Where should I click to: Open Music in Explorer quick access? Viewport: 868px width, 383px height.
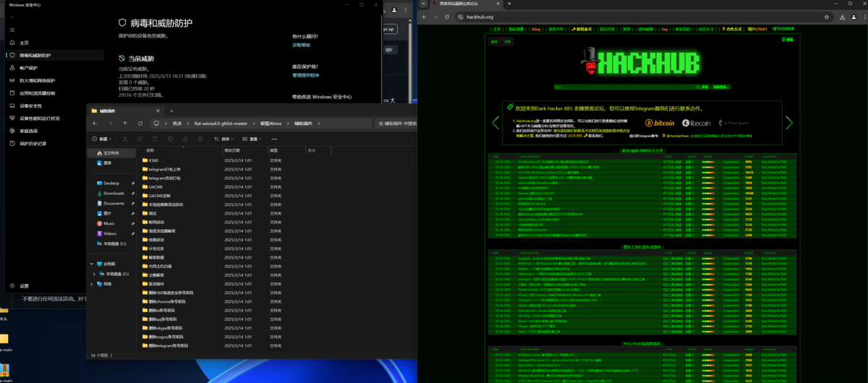click(109, 224)
